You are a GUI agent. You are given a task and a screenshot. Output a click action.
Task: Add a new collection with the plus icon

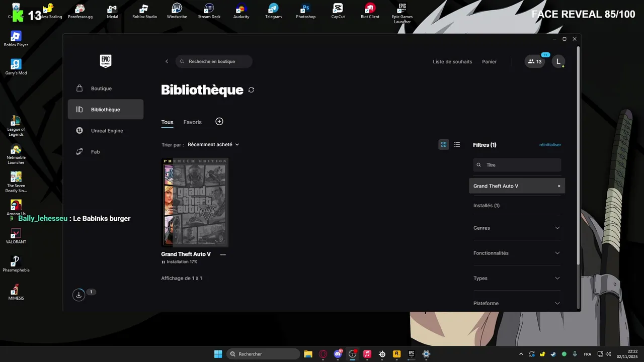(x=219, y=122)
